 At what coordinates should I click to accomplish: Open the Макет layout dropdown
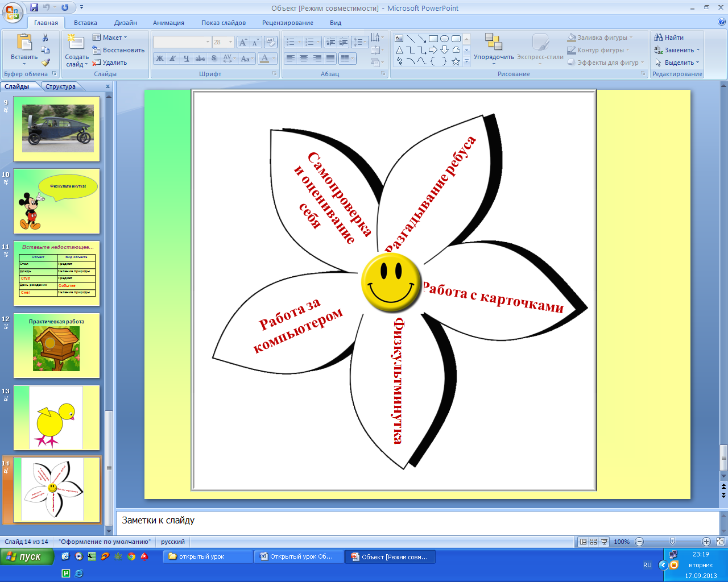pyautogui.click(x=110, y=38)
